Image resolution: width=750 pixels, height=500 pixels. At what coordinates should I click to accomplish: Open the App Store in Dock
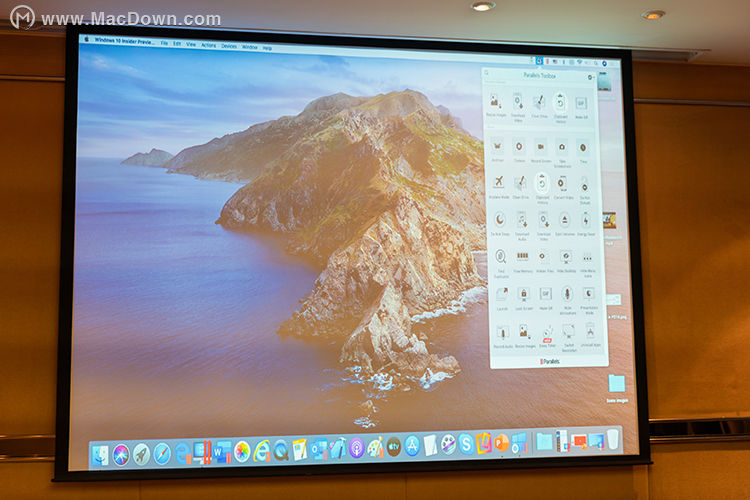tap(412, 446)
